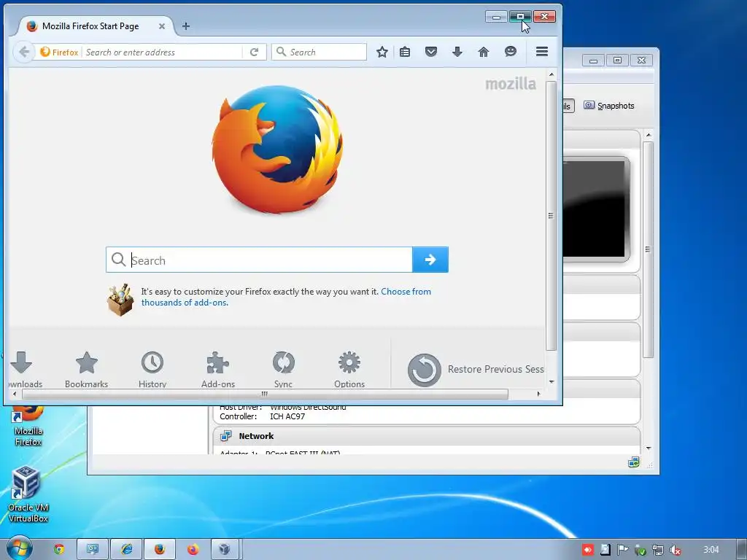Select 'ICH AC97' controller text in VirtualBox
The height and width of the screenshot is (560, 747).
287,416
